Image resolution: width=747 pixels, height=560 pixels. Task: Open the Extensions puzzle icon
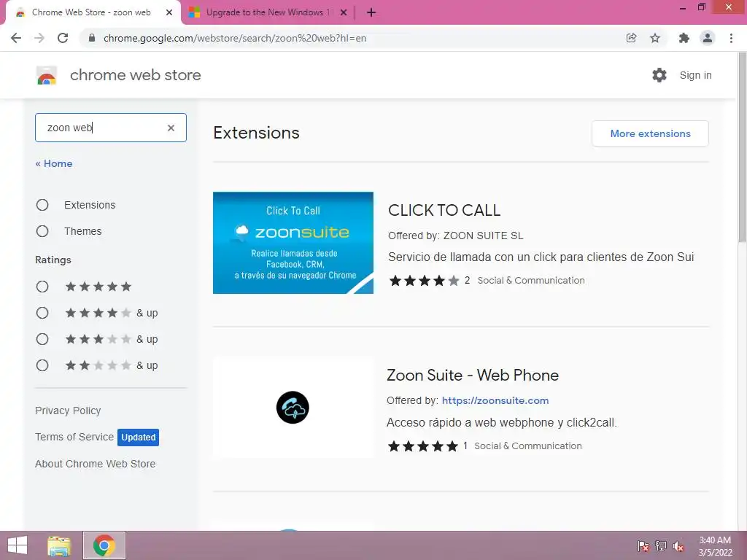tap(684, 38)
